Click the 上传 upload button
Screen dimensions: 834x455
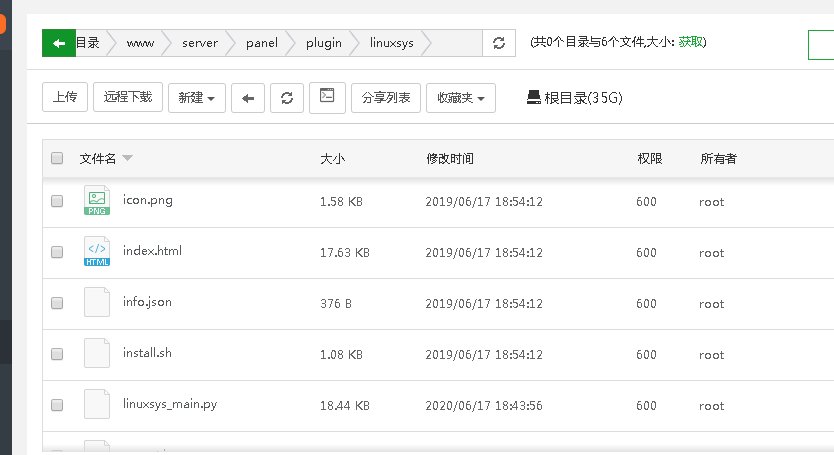[x=65, y=98]
